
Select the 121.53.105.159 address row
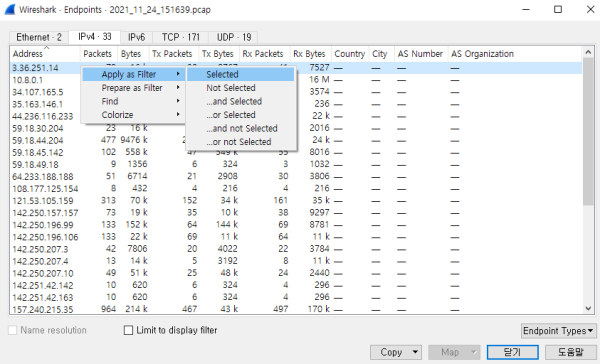tap(296, 201)
